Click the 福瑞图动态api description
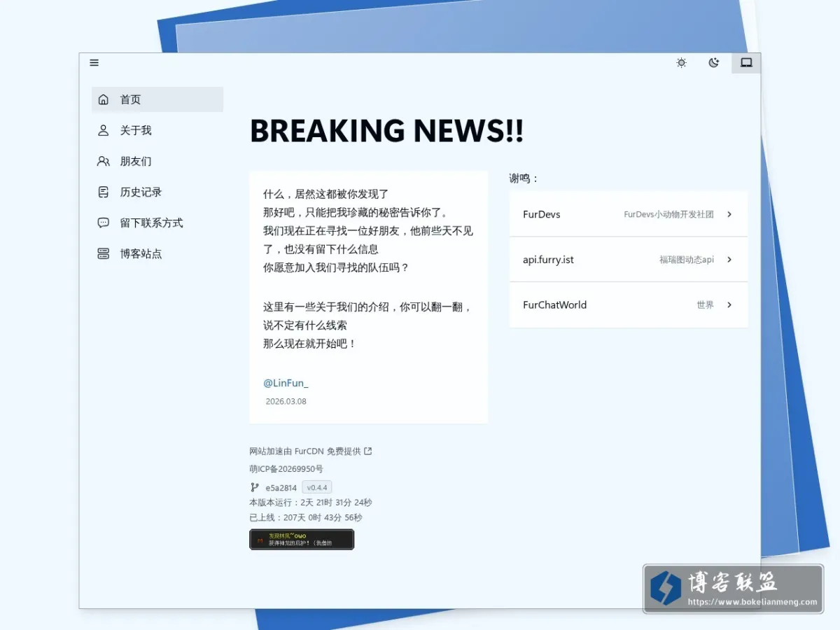Viewport: 840px width, 630px height. click(x=687, y=260)
